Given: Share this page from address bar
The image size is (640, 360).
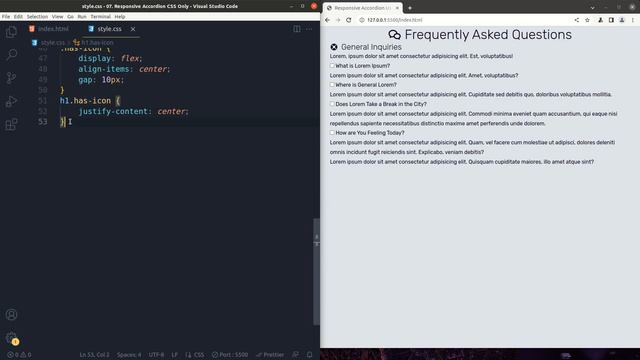Looking at the screenshot, I should [576, 20].
